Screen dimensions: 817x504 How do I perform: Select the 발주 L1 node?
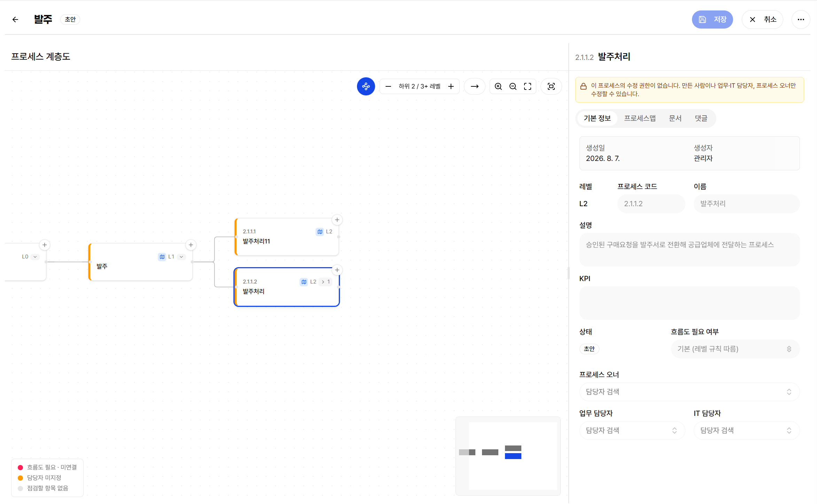pyautogui.click(x=140, y=262)
